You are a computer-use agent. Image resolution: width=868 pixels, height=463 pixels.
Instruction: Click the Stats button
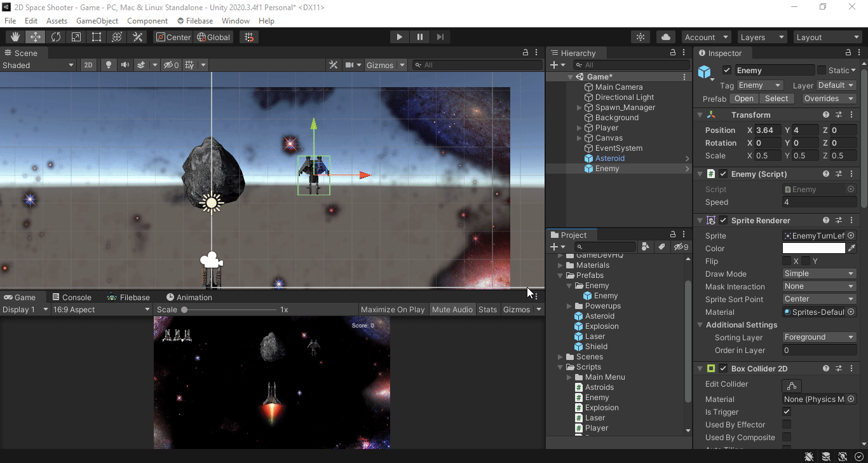(487, 310)
